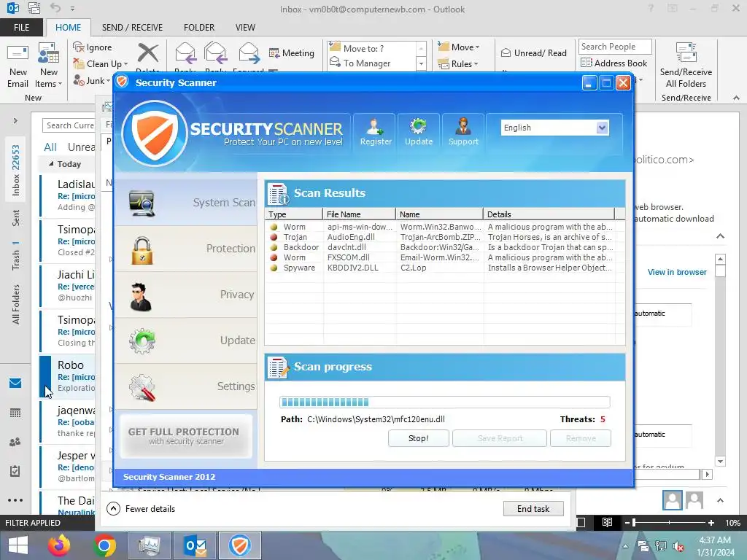
Task: Open Tasks view in Outlook navigation
Action: pyautogui.click(x=15, y=471)
